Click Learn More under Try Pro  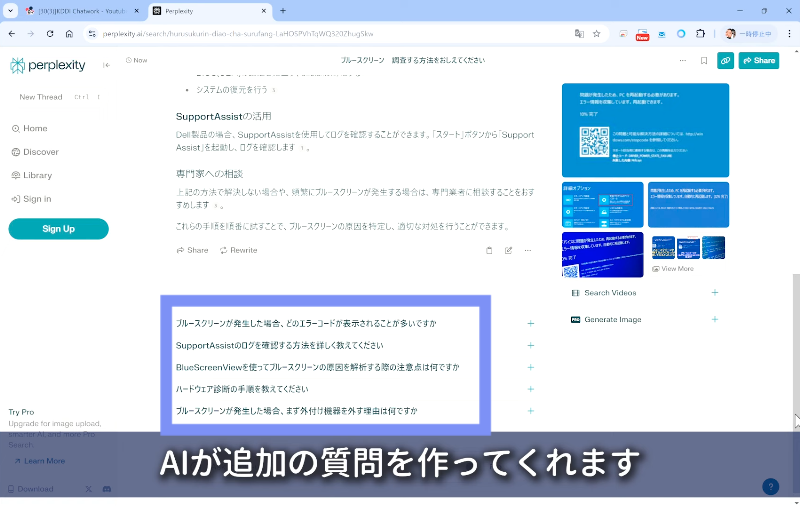tap(40, 461)
